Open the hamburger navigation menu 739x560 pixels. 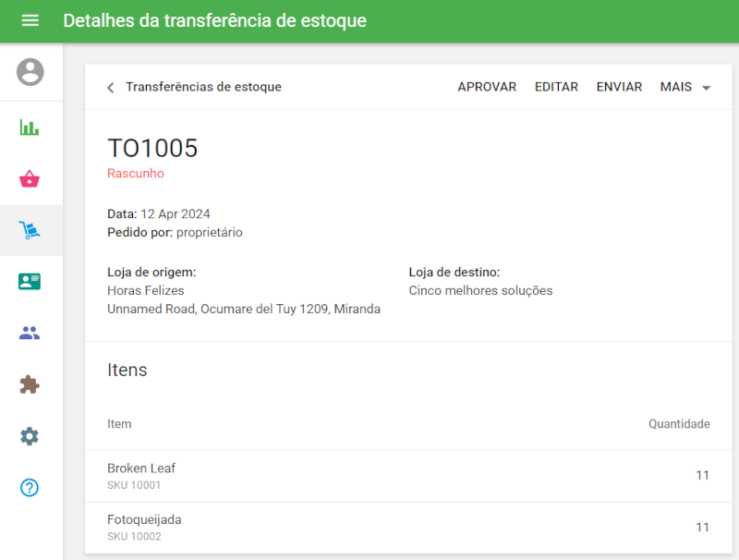point(30,20)
